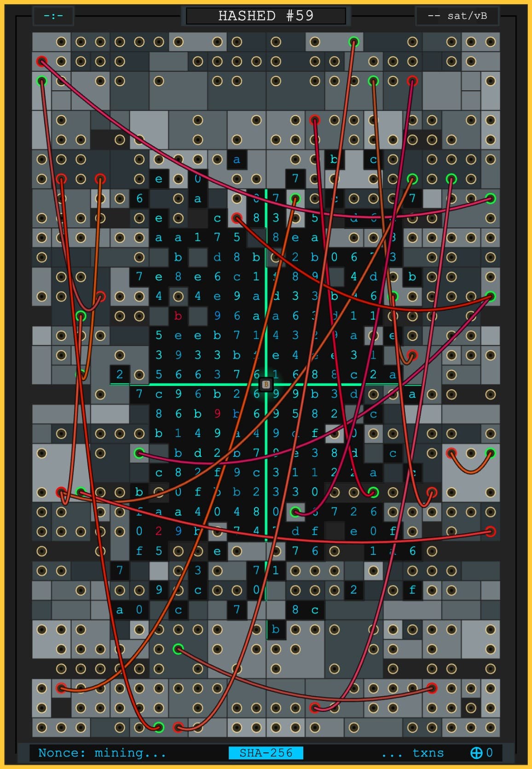The height and width of the screenshot is (769, 532).
Task: Click the Bitcoin block icon at crosshair center
Action: coord(266,384)
